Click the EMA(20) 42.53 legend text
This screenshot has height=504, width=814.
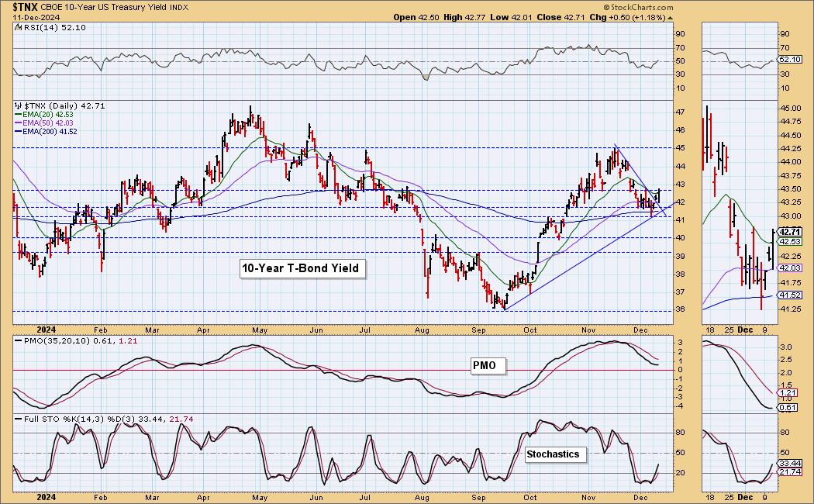coord(48,115)
